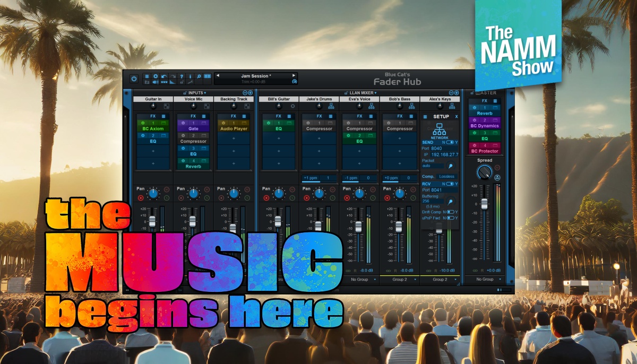Select the Guitar In channel title
Screen dimensions: 637x364
pyautogui.click(x=153, y=99)
